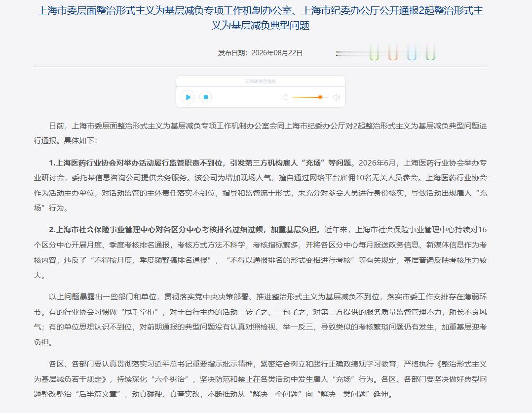The image size is (532, 413).
Task: Click the paragraph beginning 以上问题暴露出一些部门和单位
Action: pos(260,319)
